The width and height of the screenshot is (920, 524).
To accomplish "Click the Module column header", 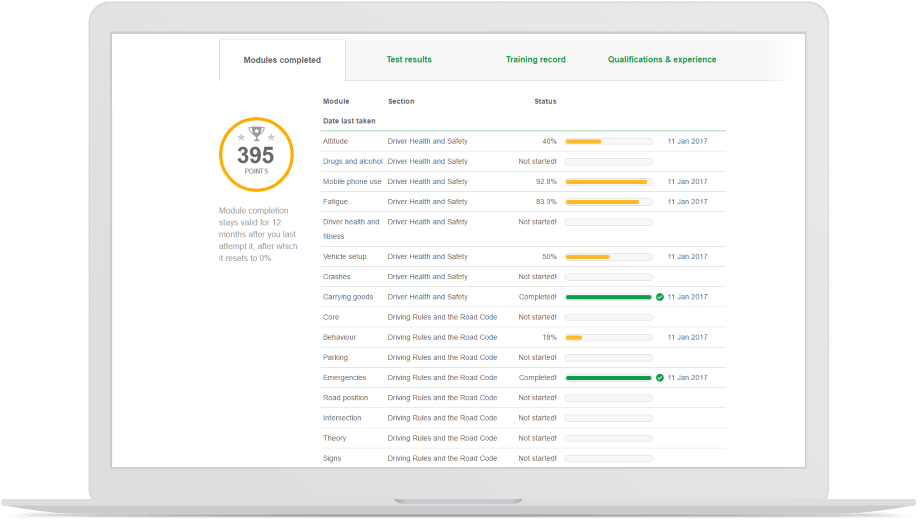I will coord(336,102).
